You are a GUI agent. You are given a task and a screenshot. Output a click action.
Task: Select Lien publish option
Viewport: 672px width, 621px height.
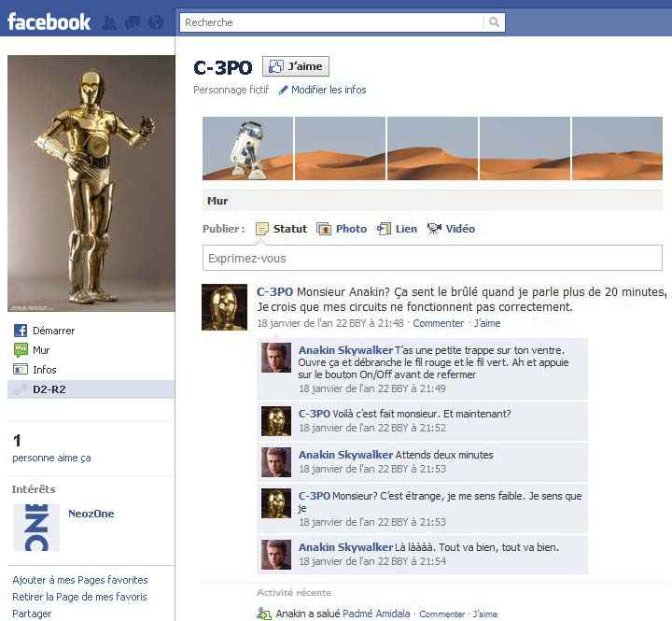pos(406,229)
